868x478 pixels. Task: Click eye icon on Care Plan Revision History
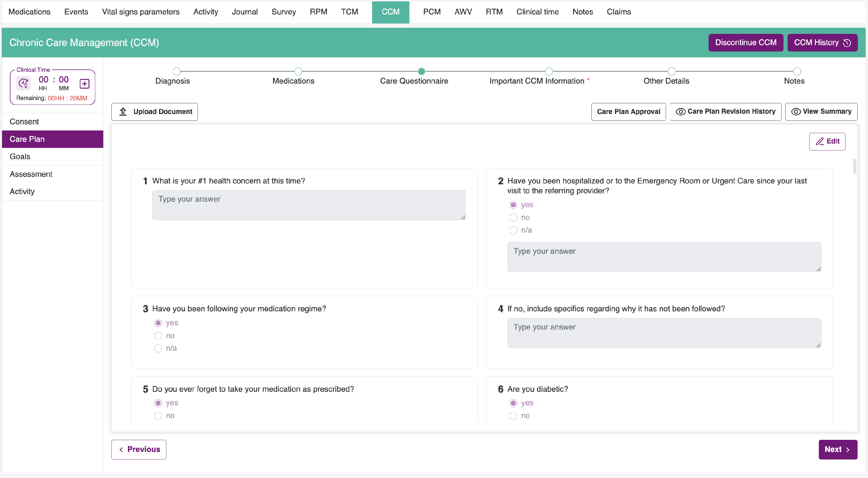(x=680, y=111)
